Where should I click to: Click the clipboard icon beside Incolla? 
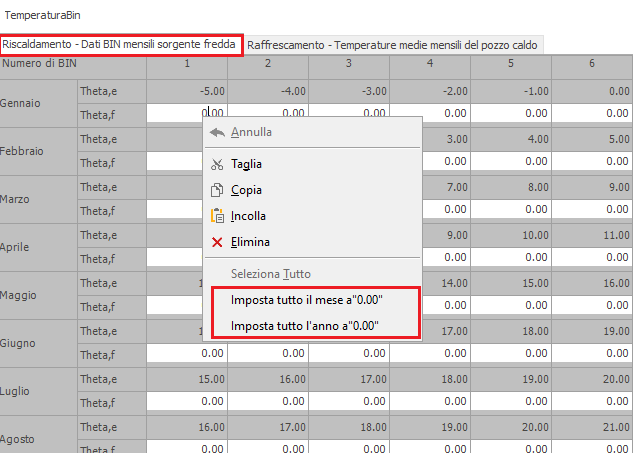coord(218,216)
